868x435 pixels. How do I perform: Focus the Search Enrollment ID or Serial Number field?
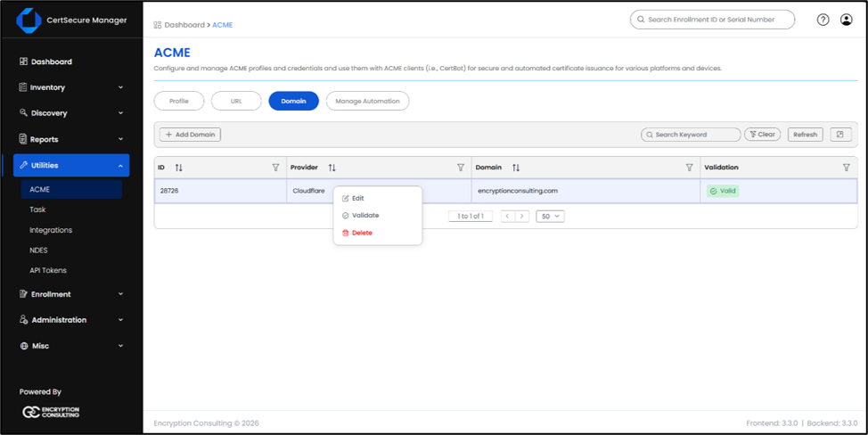[x=712, y=20]
